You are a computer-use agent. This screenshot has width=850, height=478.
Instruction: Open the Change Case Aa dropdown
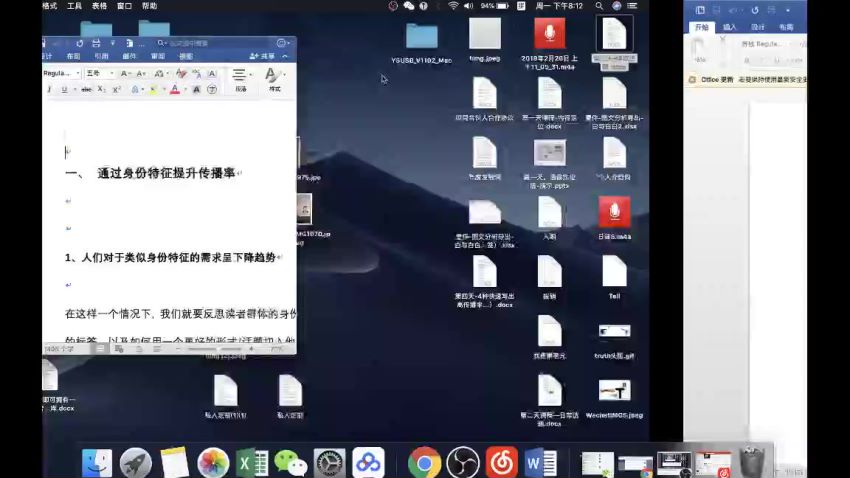161,74
